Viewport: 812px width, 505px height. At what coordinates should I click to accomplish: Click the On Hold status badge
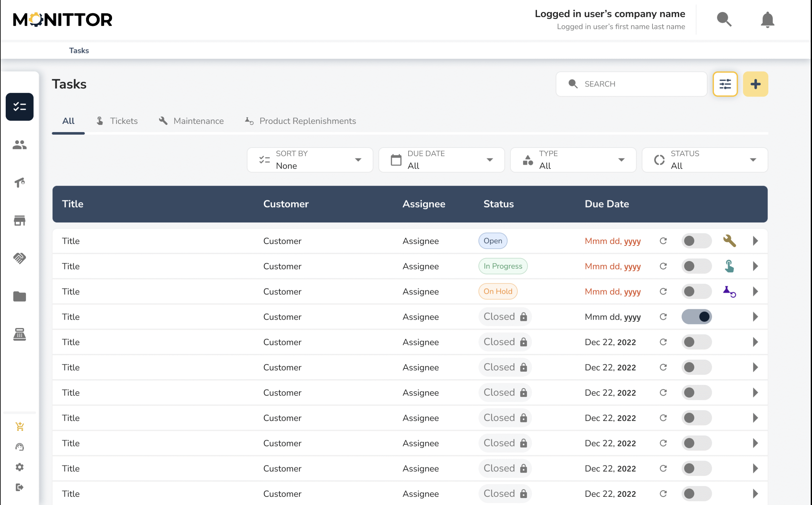click(x=497, y=291)
